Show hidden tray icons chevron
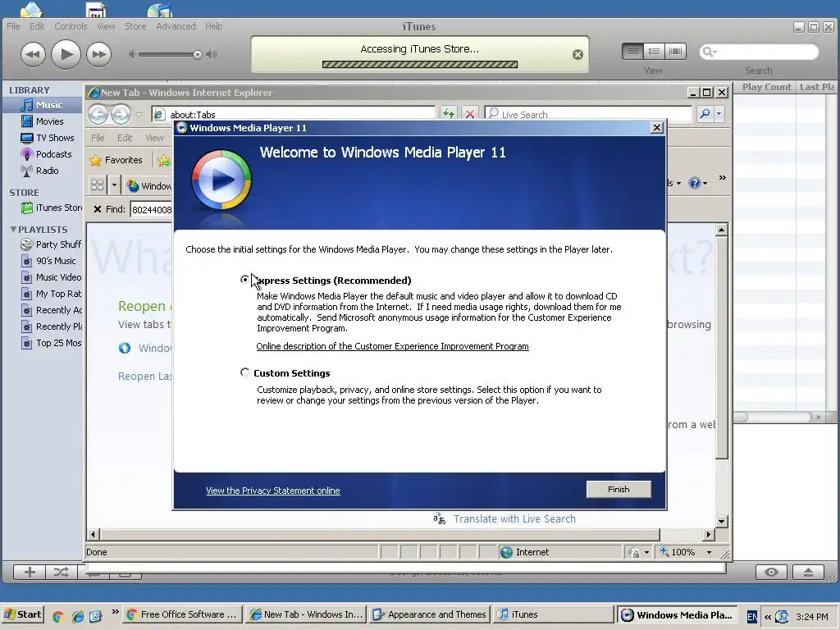 (767, 616)
